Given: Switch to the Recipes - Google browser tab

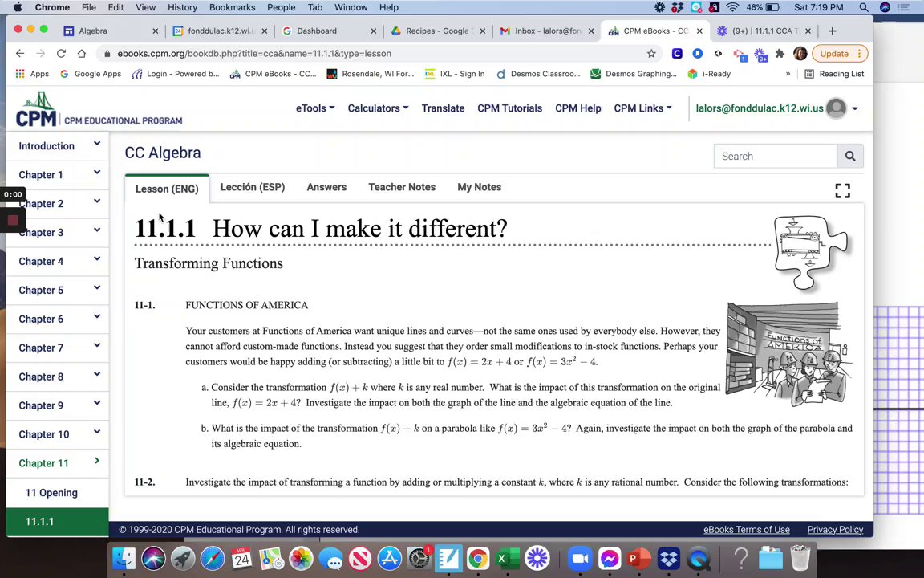Looking at the screenshot, I should [x=437, y=31].
